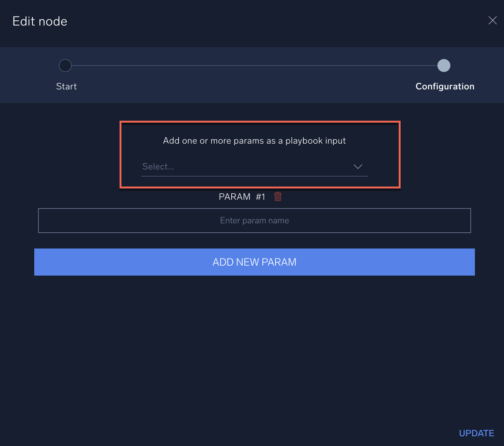504x446 pixels.
Task: Click the progress line between steps
Action: coord(254,66)
